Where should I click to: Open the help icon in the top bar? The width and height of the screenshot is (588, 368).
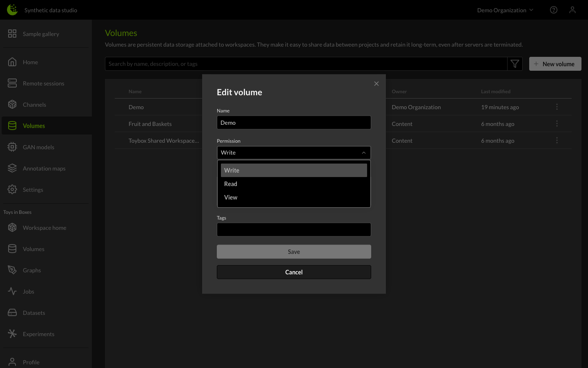click(554, 9)
